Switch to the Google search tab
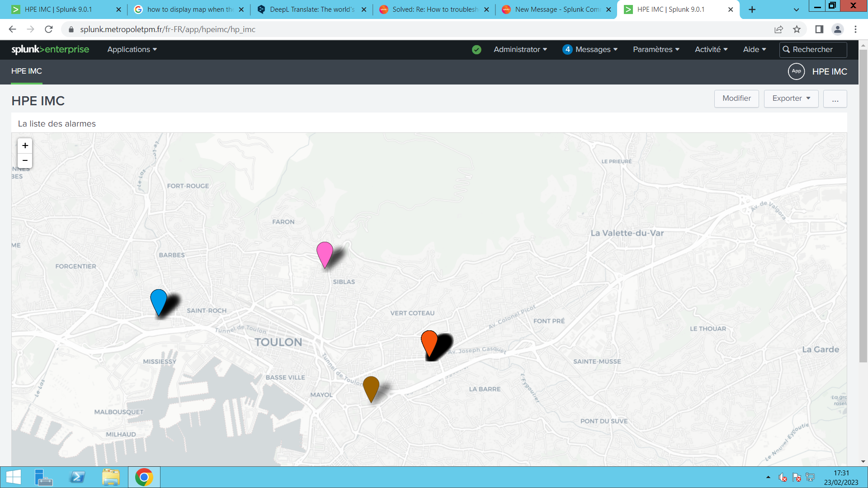Image resolution: width=868 pixels, height=488 pixels. click(190, 9)
